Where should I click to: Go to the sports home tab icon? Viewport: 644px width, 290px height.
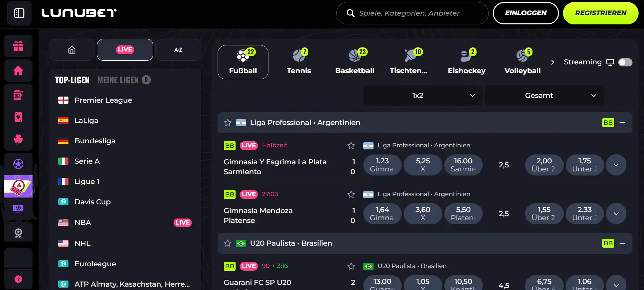click(x=72, y=50)
